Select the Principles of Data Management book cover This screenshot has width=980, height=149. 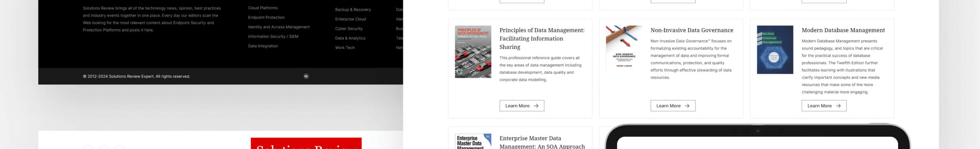pyautogui.click(x=473, y=52)
